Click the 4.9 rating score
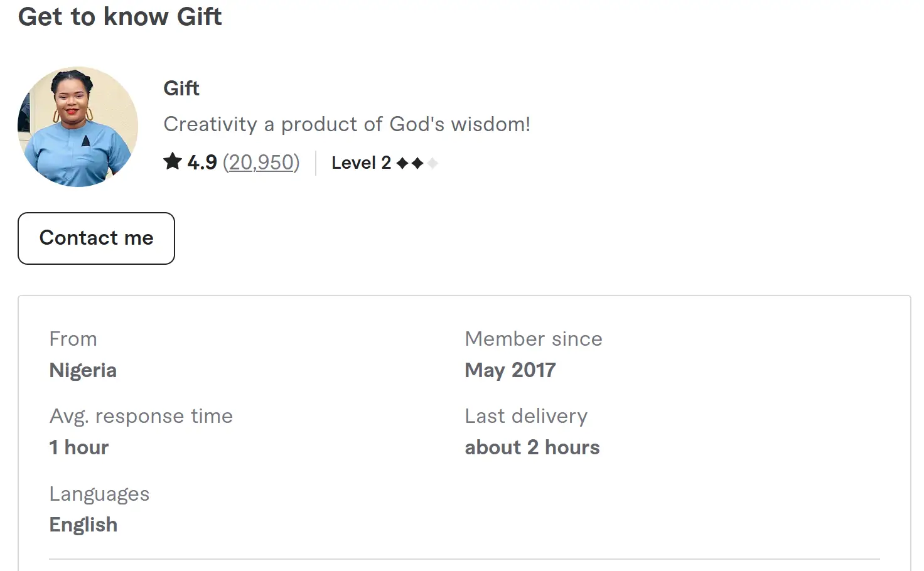The height and width of the screenshot is (571, 924). coord(201,163)
